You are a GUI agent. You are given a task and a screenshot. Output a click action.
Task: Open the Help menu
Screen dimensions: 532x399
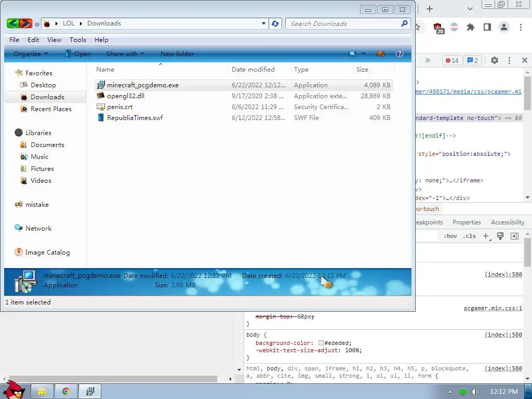101,39
